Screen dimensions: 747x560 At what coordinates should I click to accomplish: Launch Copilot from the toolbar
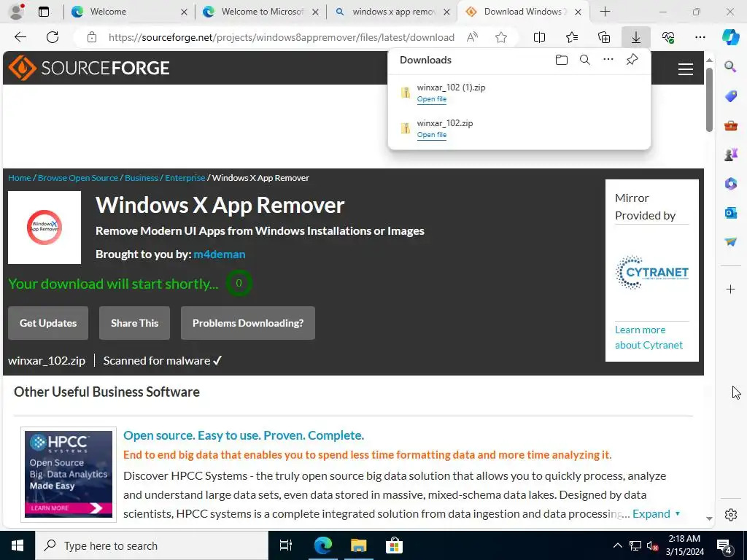[730, 37]
